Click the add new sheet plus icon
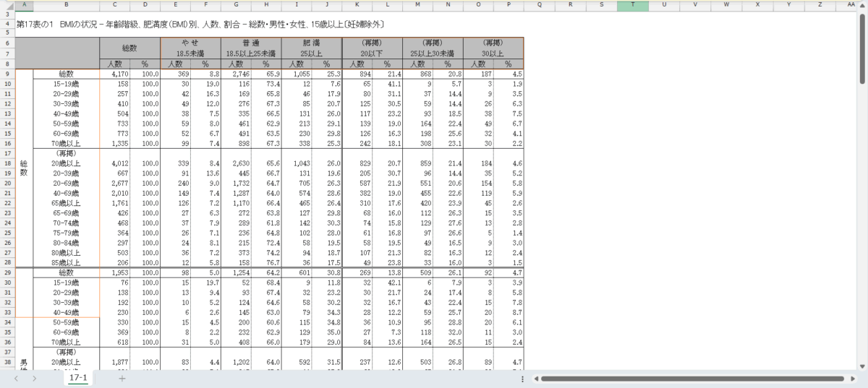Screen dimensions: 868x388 click(122, 379)
